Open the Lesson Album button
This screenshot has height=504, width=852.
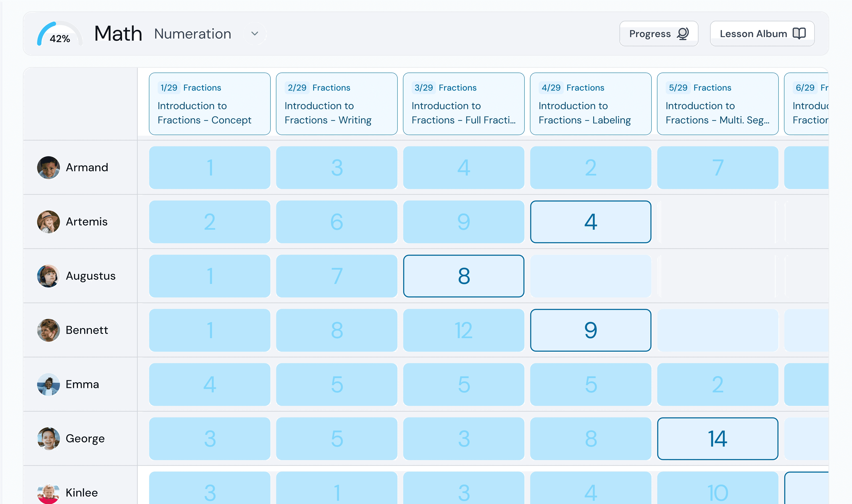point(762,34)
